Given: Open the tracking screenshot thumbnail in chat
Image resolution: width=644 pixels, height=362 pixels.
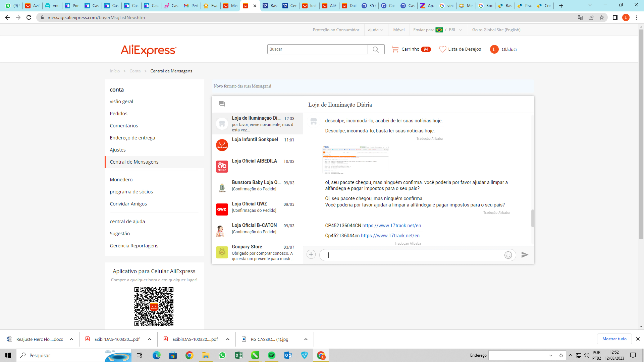Looking at the screenshot, I should click(355, 159).
